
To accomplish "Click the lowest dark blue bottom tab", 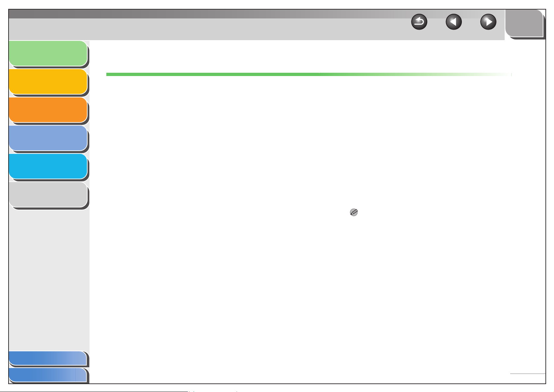I will pos(42,375).
